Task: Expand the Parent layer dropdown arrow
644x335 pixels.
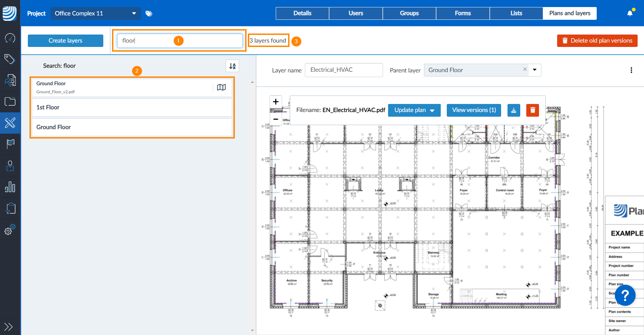Action: (x=535, y=70)
